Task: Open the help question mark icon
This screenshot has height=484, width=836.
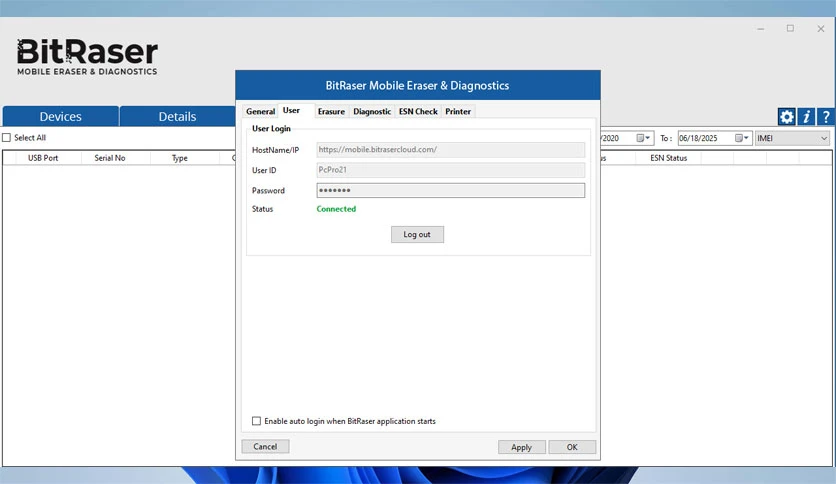Action: (825, 117)
